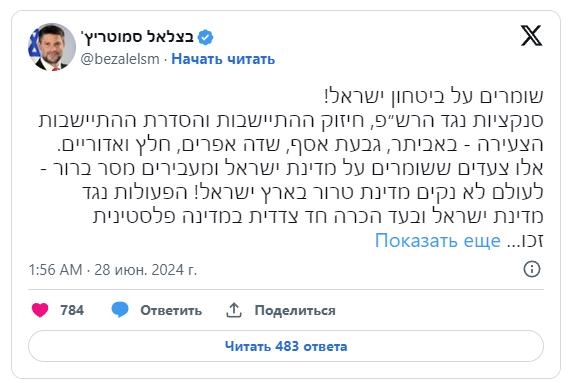Click the Hebrew display name בצלאל סמוטריץ'
The height and width of the screenshot is (383, 571).
click(x=137, y=37)
